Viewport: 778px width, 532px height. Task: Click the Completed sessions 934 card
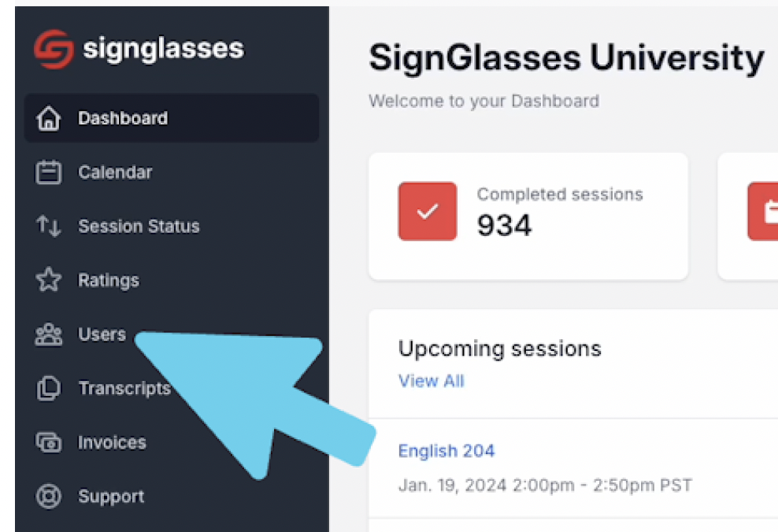tap(528, 216)
